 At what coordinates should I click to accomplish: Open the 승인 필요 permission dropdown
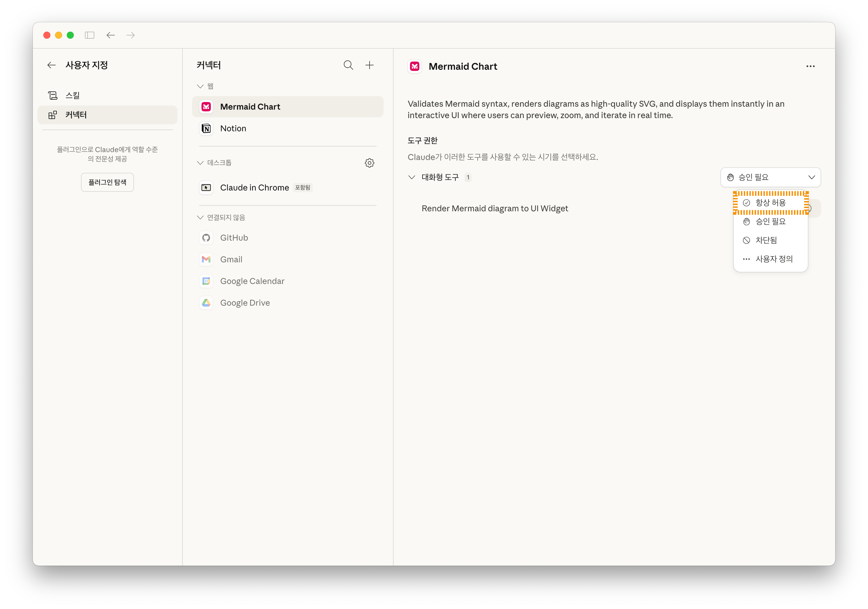click(x=770, y=177)
